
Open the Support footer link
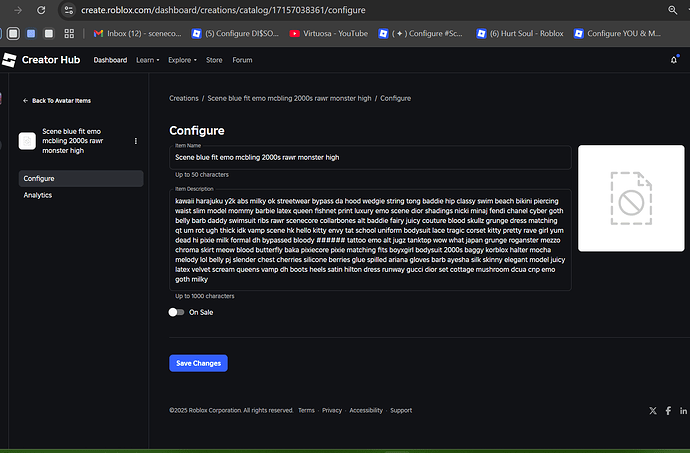tap(401, 410)
